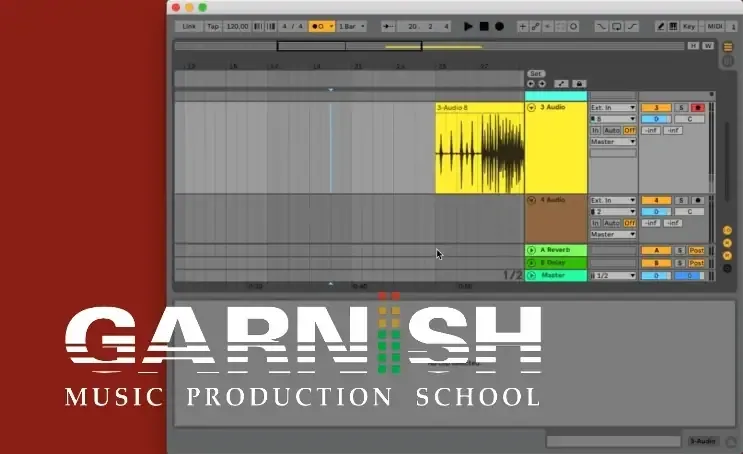Toggle the B Delay return activator
This screenshot has width=743, height=454.
(x=656, y=263)
